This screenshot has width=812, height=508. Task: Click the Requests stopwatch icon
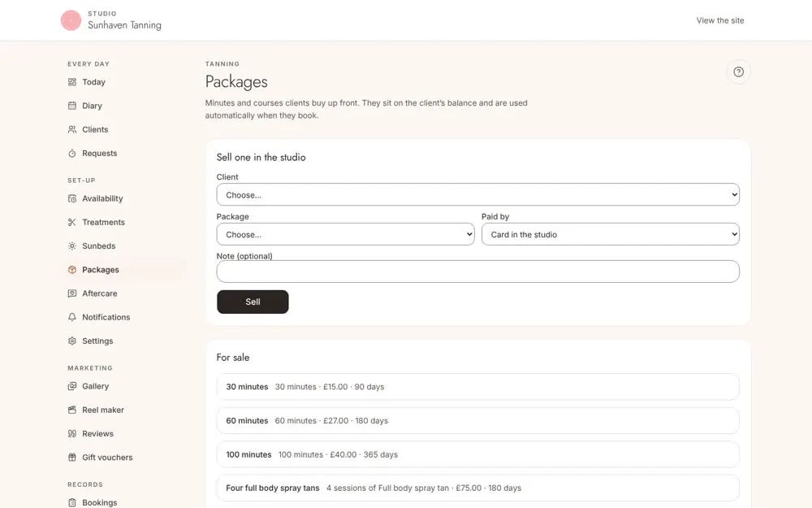(x=72, y=154)
